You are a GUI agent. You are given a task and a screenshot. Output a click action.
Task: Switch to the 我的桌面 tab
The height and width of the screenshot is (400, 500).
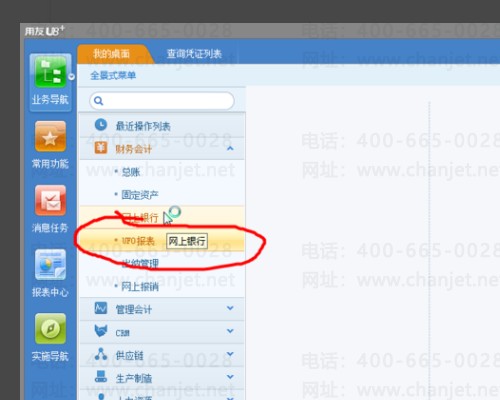[112, 54]
